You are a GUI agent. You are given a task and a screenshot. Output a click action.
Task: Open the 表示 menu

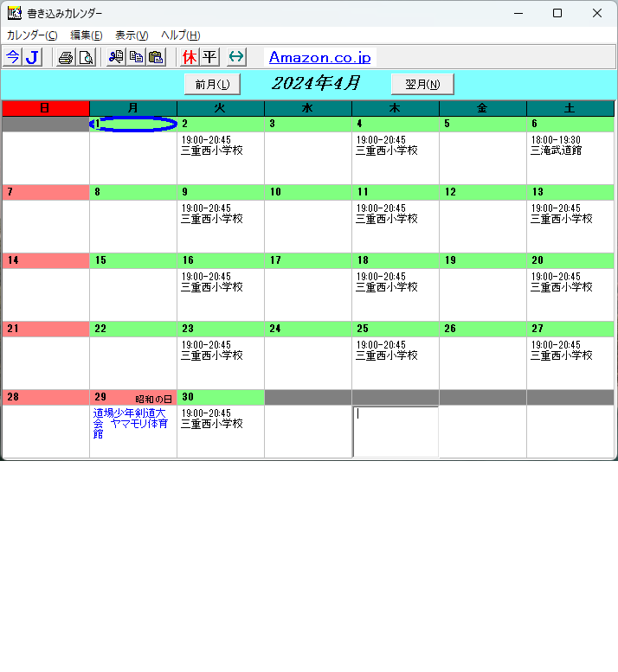point(132,35)
